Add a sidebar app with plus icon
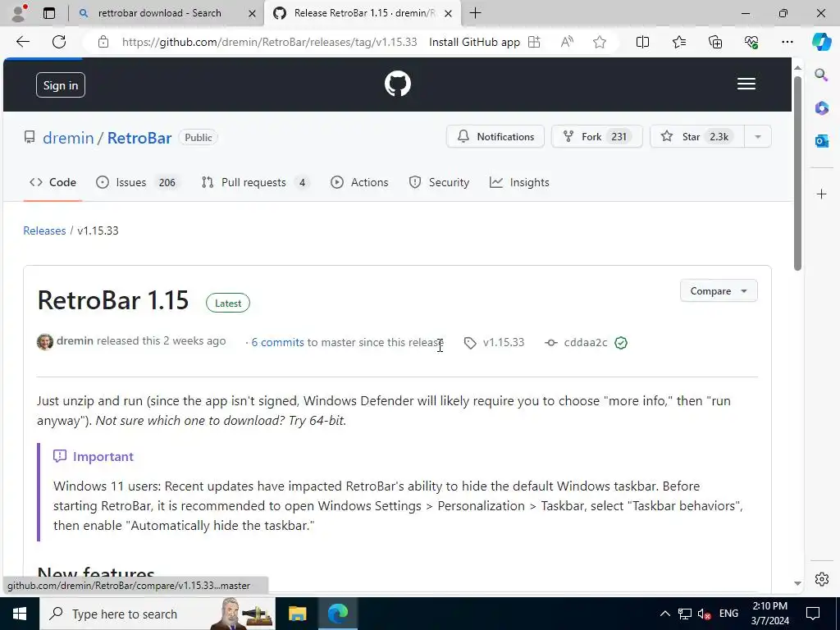This screenshot has width=840, height=630. [822, 194]
